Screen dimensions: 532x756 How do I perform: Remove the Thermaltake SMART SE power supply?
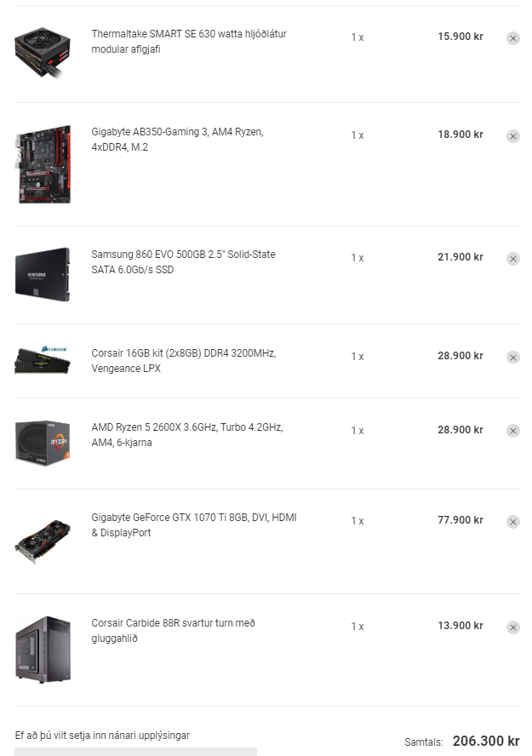pos(513,38)
